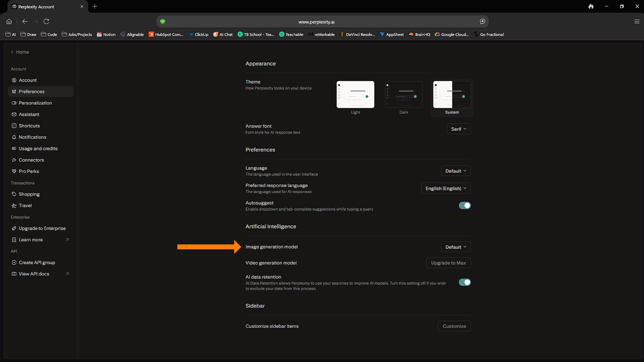The width and height of the screenshot is (644, 362).
Task: Disable the Autosuggest toggle
Action: pyautogui.click(x=465, y=205)
